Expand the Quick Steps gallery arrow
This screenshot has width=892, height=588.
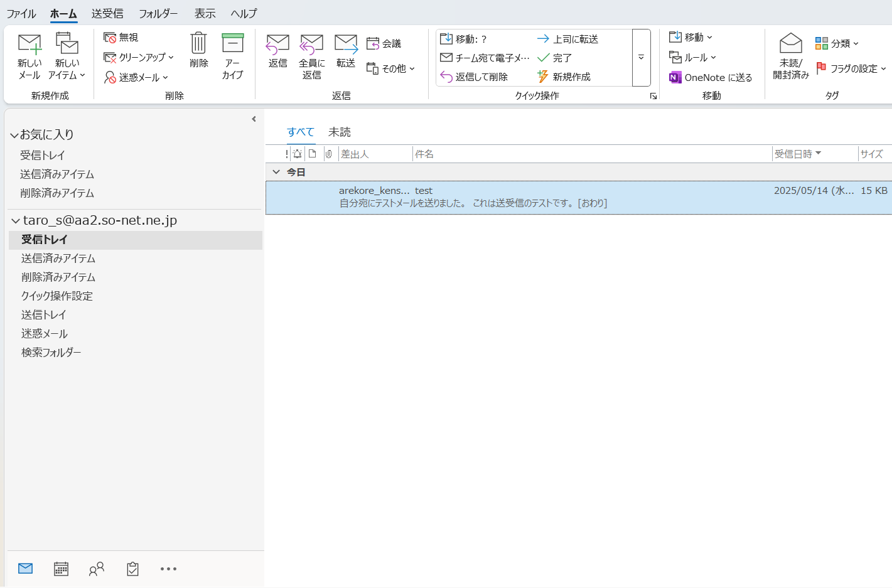pos(641,57)
